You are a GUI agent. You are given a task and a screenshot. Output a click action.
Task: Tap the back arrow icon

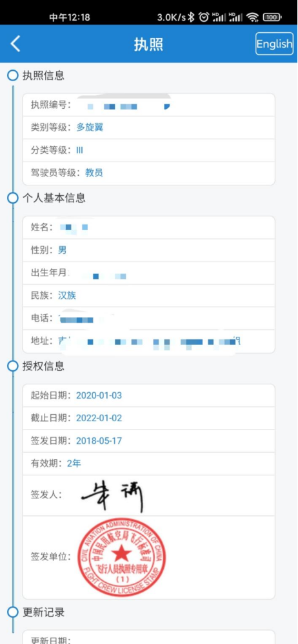coord(15,44)
